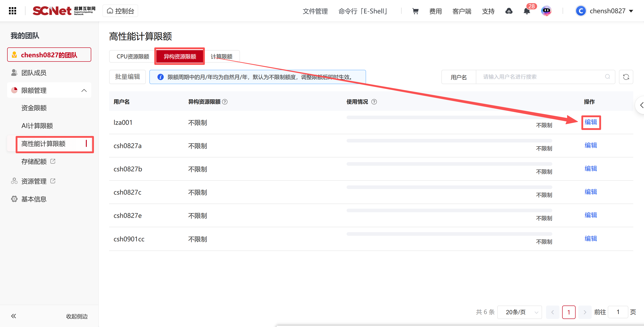Click the cloud upload icon
This screenshot has width=644, height=327.
point(509,11)
